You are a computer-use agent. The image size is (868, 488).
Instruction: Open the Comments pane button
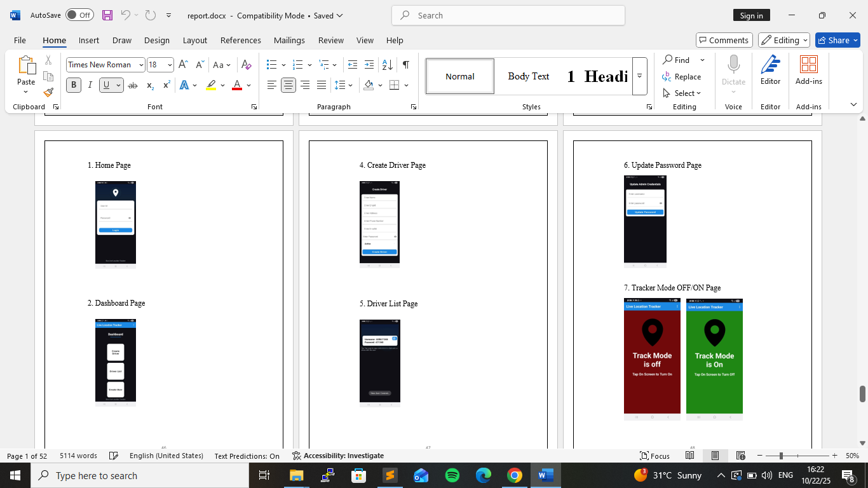point(724,40)
